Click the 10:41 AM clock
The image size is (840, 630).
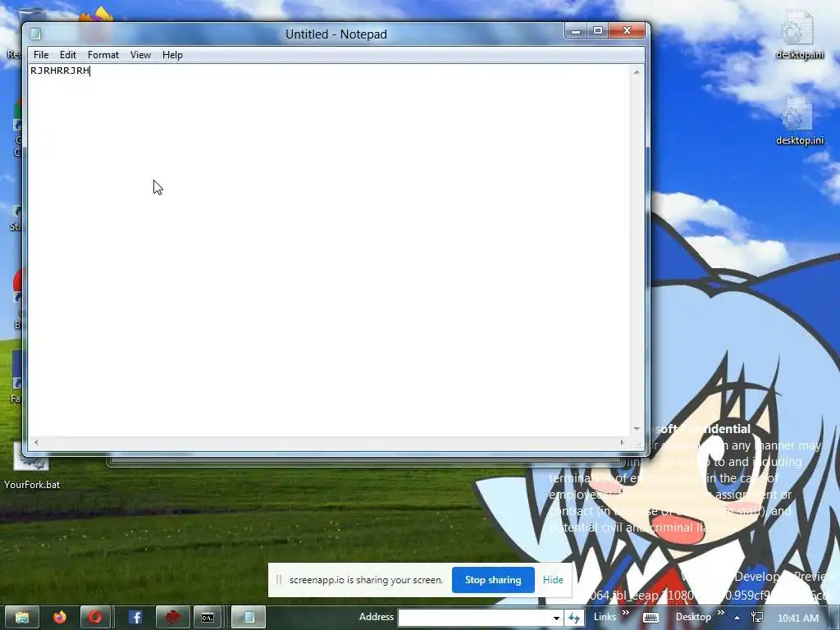click(797, 618)
